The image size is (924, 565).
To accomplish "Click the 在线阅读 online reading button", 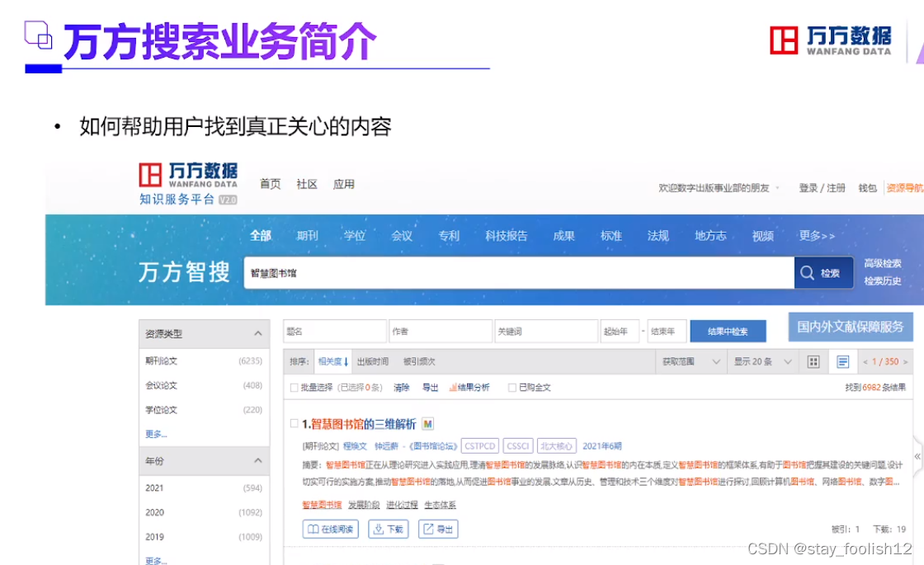I will [331, 529].
